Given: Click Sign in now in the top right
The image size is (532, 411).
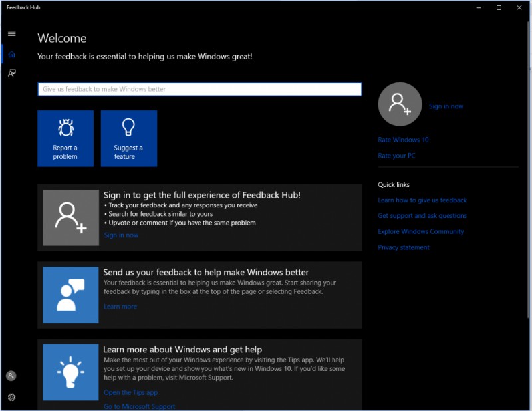Looking at the screenshot, I should point(446,106).
